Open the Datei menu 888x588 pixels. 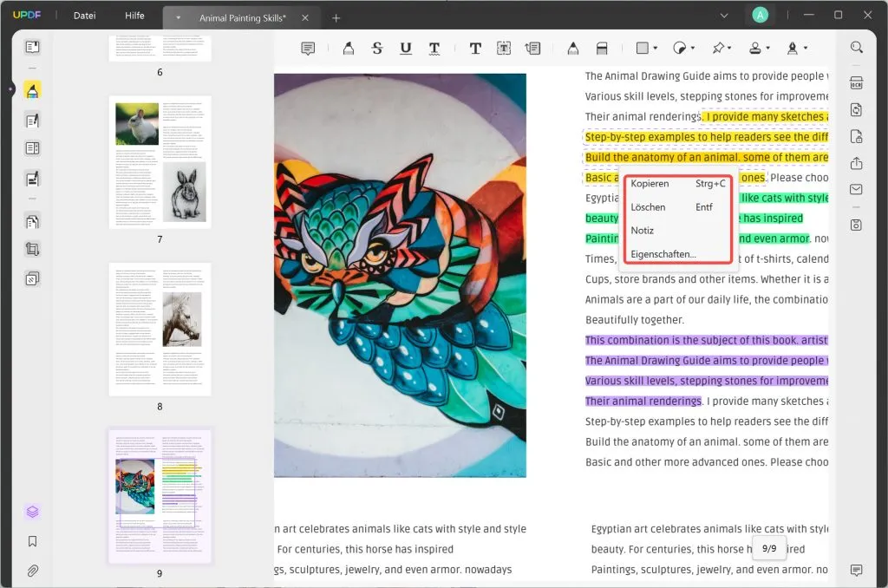(x=85, y=16)
